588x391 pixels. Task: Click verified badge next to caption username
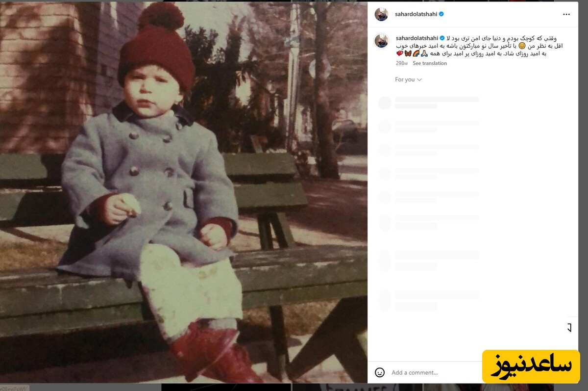pyautogui.click(x=442, y=38)
